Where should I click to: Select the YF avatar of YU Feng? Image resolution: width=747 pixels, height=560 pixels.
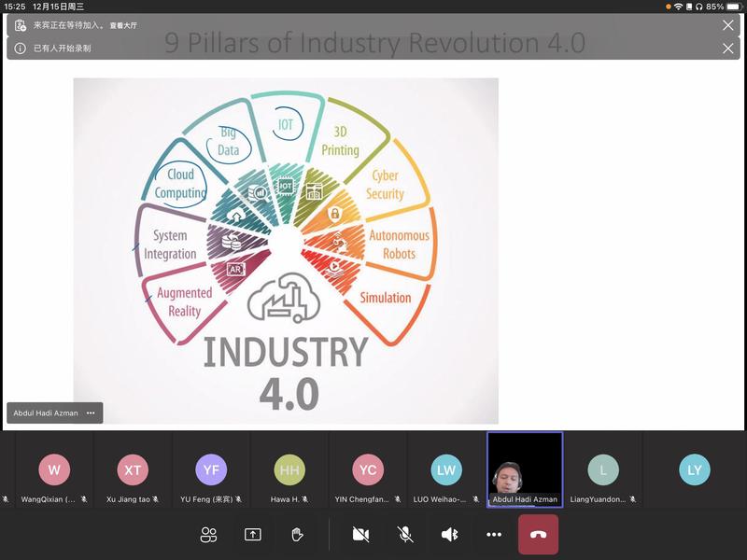coord(211,470)
